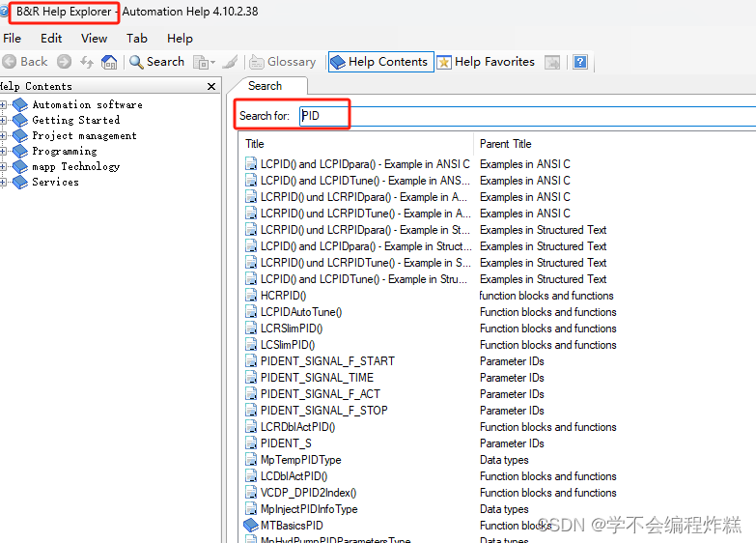Image resolution: width=756 pixels, height=543 pixels.
Task: Select the Project management book icon
Action: coord(20,135)
